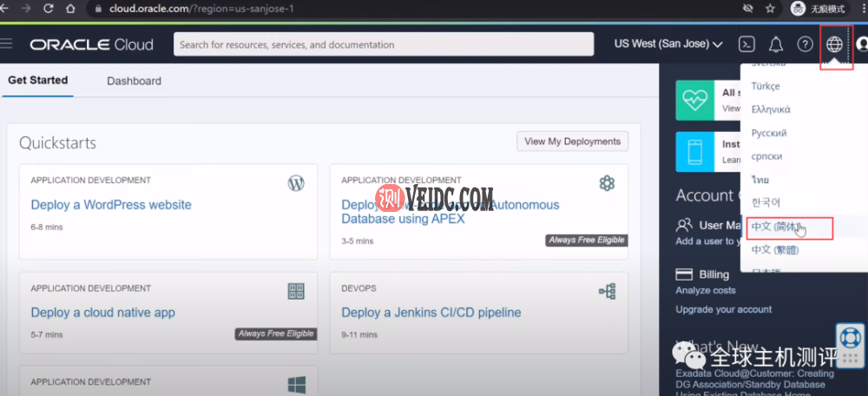Open Deploy a WordPress website link
The image size is (868, 396).
[111, 205]
